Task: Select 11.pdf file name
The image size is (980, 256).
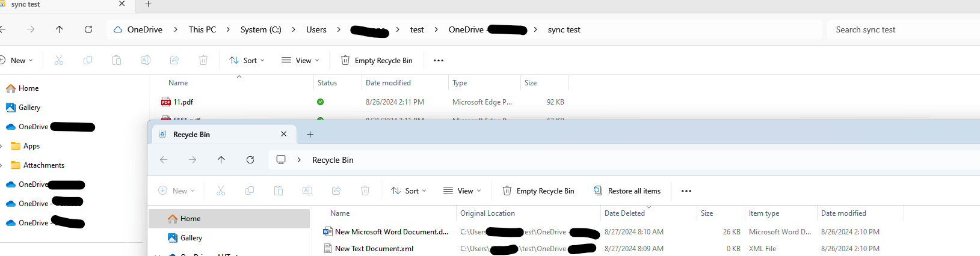Action: click(x=183, y=102)
